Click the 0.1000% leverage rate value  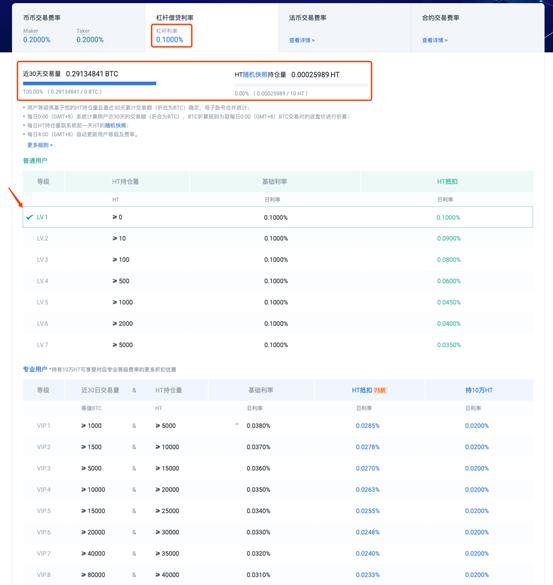click(170, 40)
